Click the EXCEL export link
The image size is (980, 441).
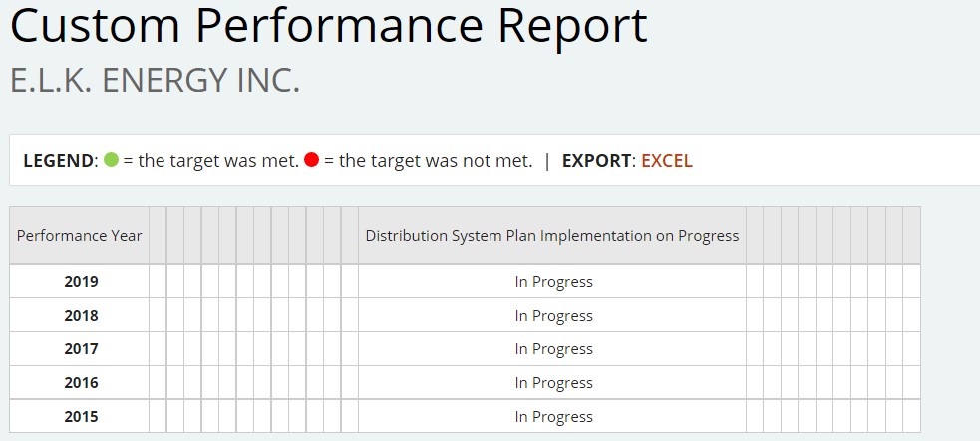(666, 161)
